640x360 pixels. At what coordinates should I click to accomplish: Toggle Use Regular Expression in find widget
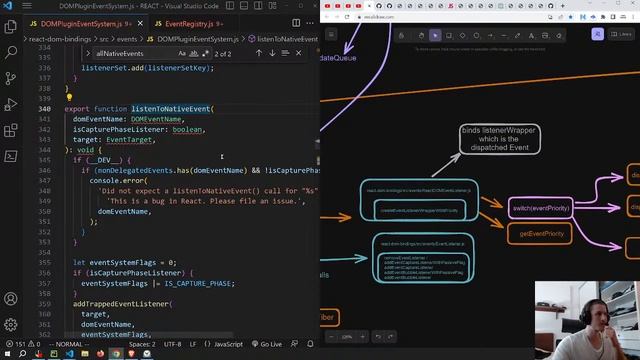pyautogui.click(x=205, y=53)
